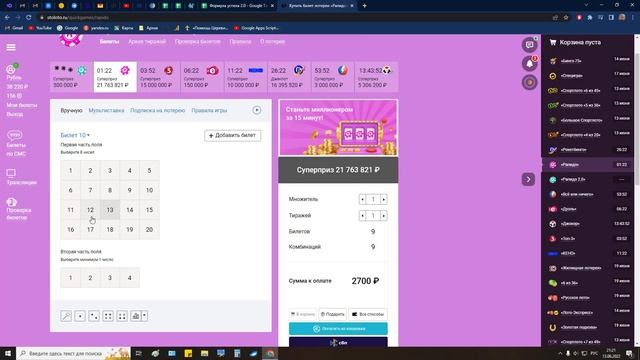The width and height of the screenshot is (640, 360).
Task: Click Добавить билет button
Action: click(x=233, y=136)
